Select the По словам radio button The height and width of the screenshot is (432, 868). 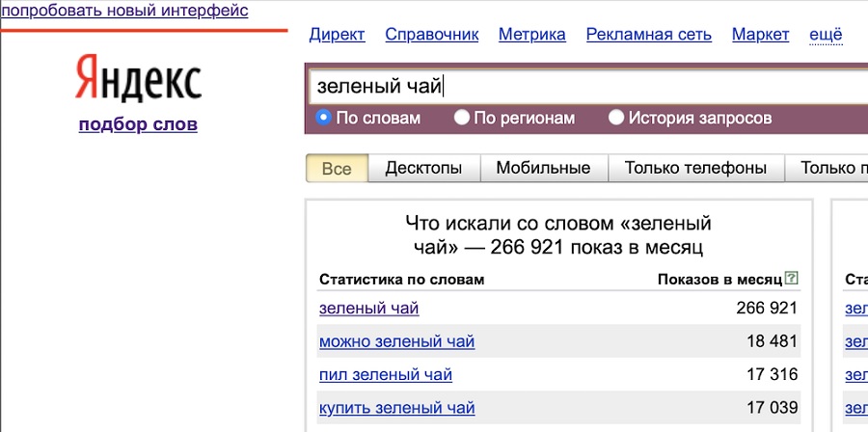pyautogui.click(x=323, y=118)
